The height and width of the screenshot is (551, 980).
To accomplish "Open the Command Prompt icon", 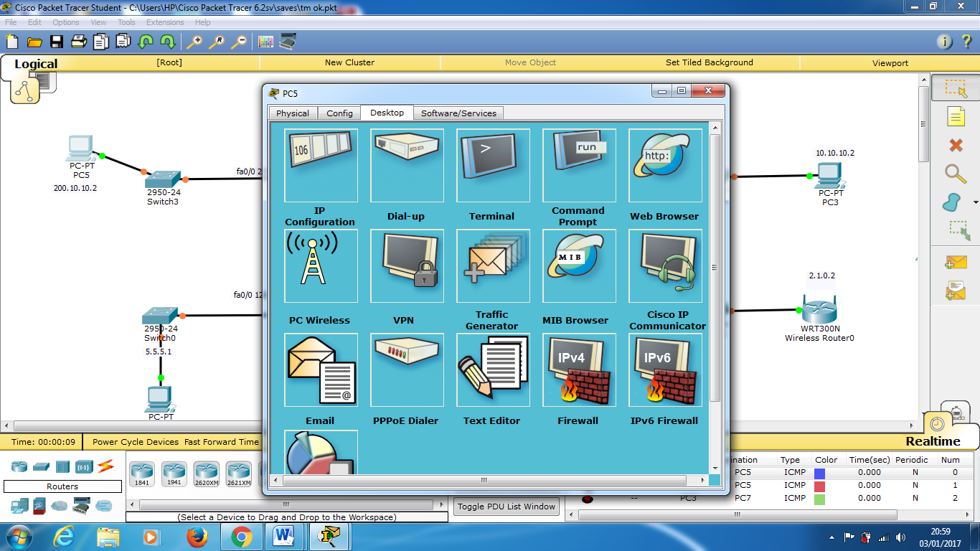I will point(579,166).
